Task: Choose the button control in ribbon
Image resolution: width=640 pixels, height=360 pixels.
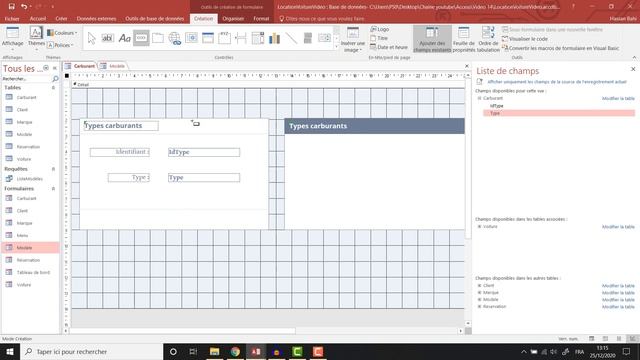Action: pos(141,38)
